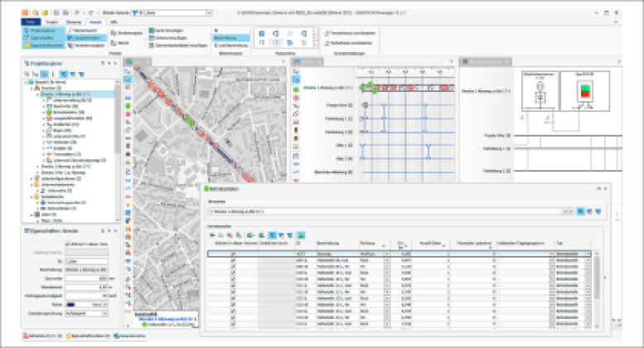
Task: Select the highlighted Beschreibung display option
Action: [231, 38]
